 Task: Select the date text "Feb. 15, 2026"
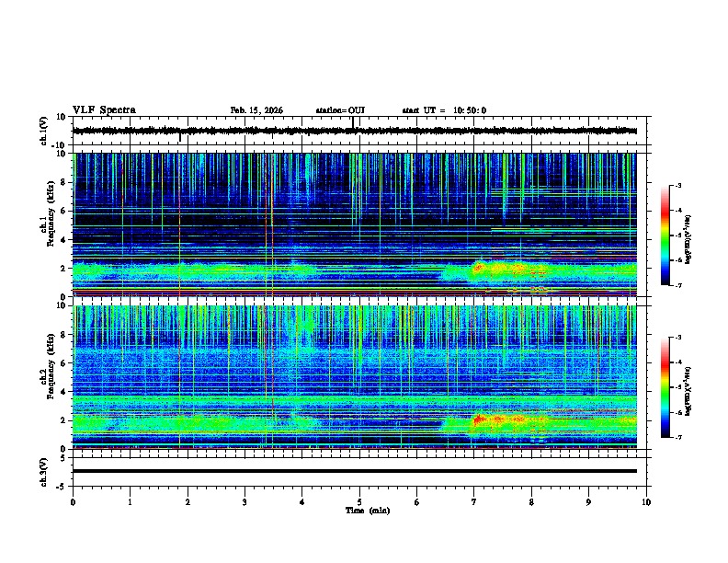256,110
